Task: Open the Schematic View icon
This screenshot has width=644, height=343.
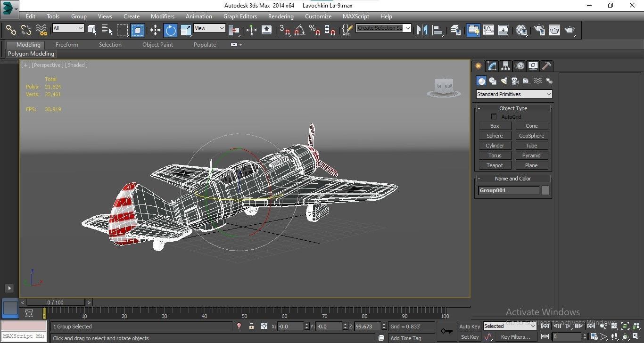Action: [504, 30]
